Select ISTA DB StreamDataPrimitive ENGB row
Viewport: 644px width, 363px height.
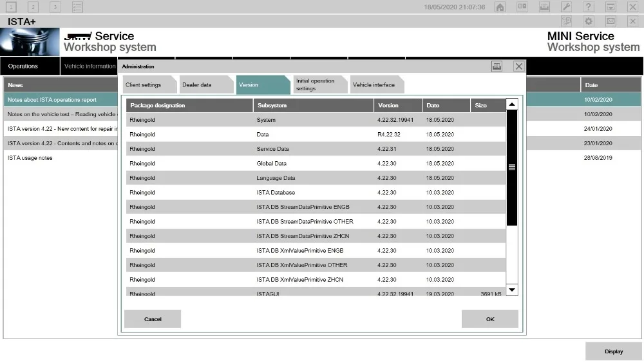(x=316, y=207)
